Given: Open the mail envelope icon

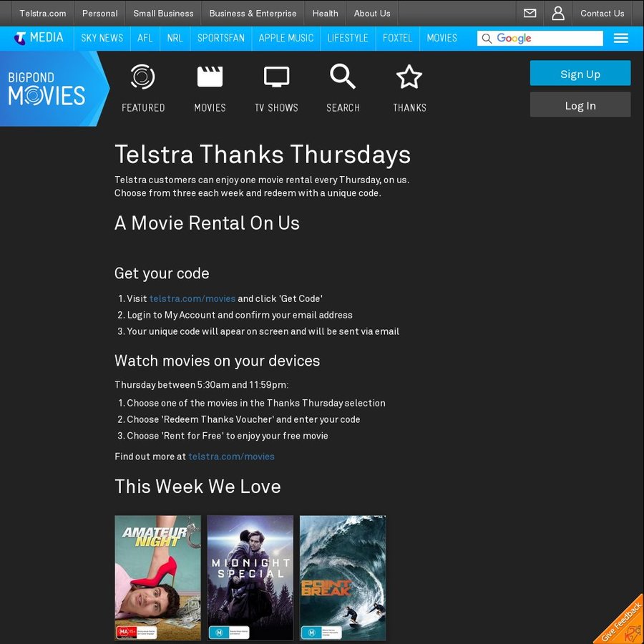Looking at the screenshot, I should coord(530,13).
